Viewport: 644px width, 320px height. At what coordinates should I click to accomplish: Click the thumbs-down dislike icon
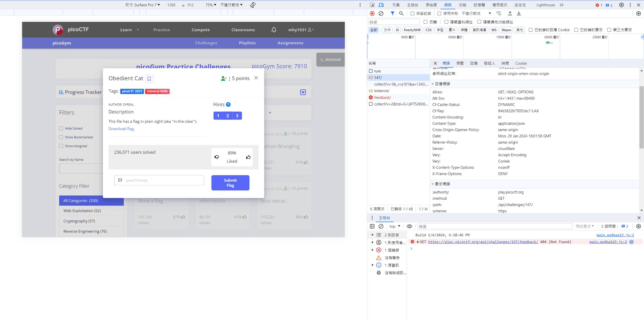[x=217, y=157]
